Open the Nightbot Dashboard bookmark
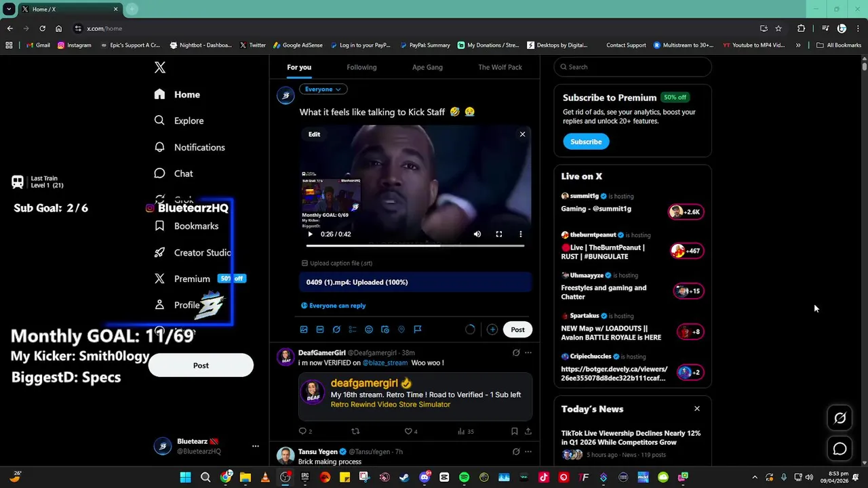 pos(201,45)
